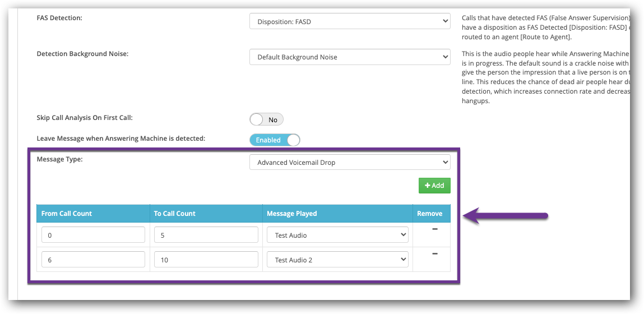
Task: Change Message Played from Test Audio
Action: [x=337, y=235]
